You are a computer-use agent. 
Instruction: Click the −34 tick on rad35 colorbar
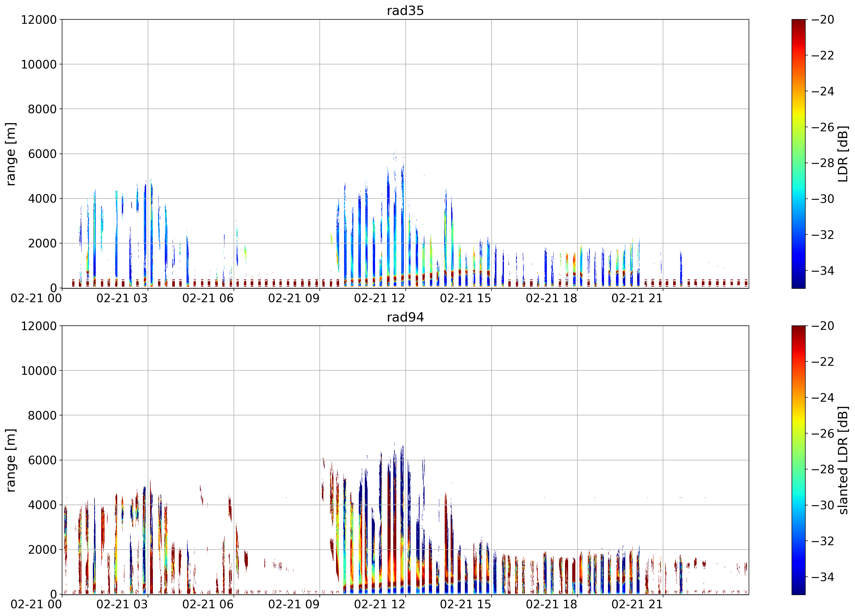(823, 270)
